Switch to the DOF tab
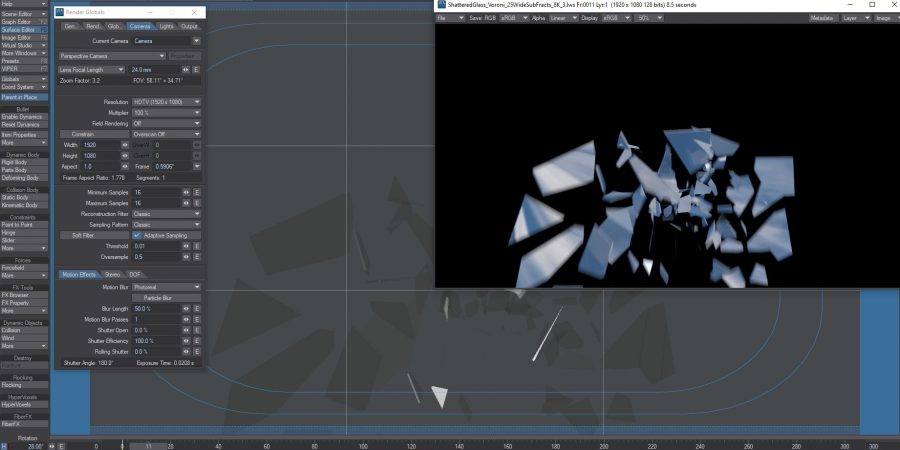 point(135,274)
